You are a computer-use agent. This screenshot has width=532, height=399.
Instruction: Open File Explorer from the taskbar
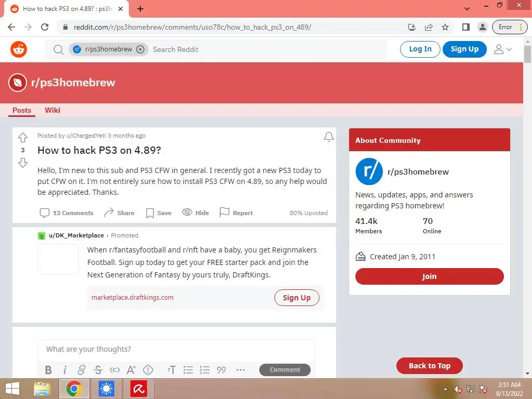42,389
